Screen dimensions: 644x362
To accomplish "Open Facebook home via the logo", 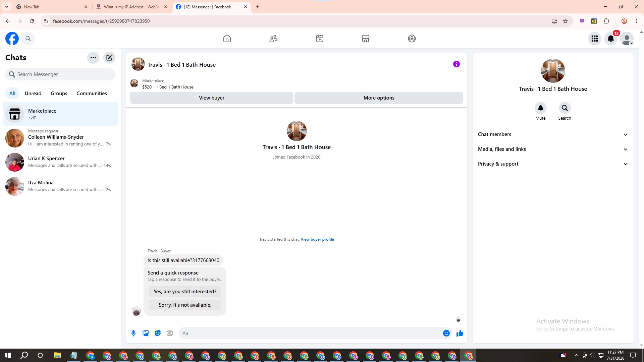I will pos(12,39).
